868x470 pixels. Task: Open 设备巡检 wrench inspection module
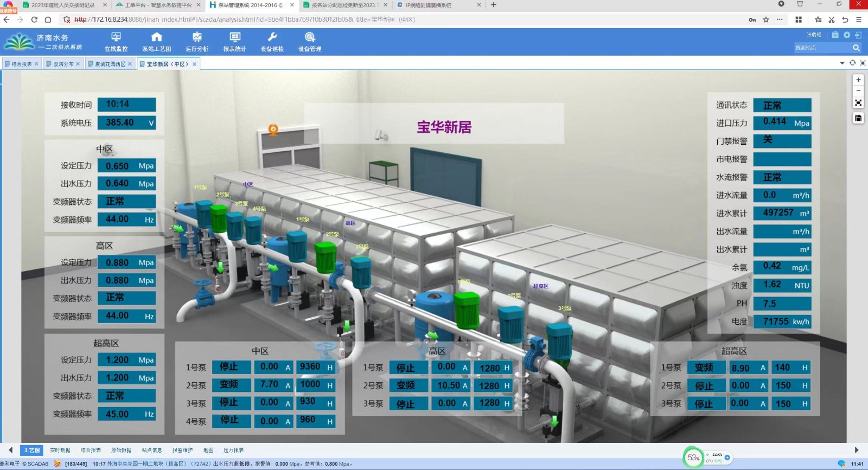click(x=272, y=42)
